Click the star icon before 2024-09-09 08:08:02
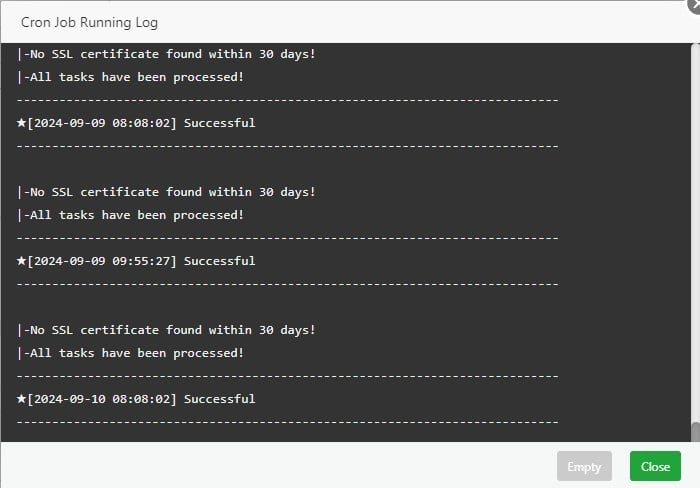This screenshot has width=700, height=488. point(22,123)
